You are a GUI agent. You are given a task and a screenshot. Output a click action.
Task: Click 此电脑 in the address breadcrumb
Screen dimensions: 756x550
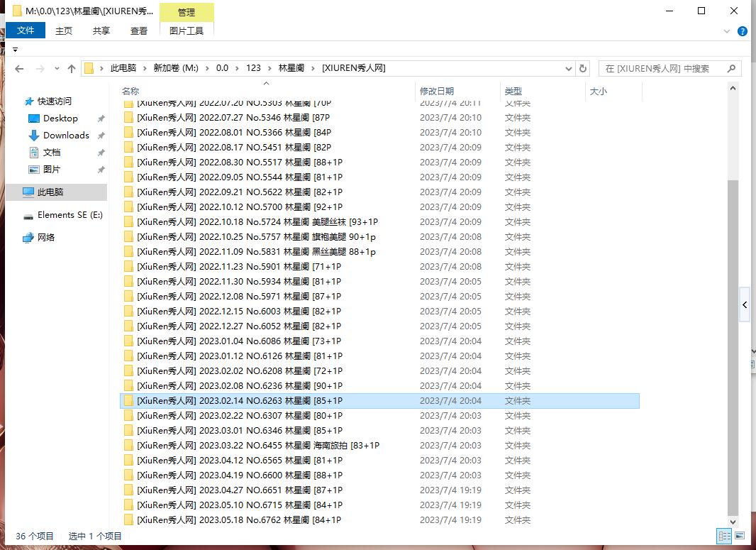(123, 68)
